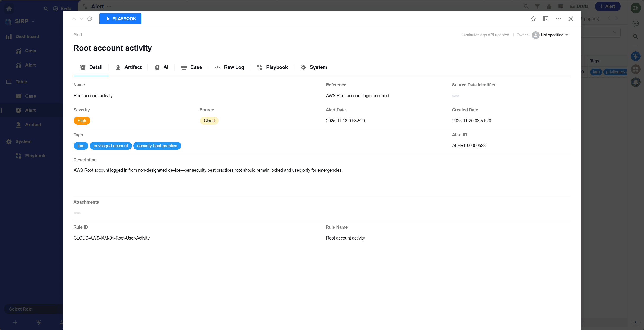Viewport: 644px width, 330px height.
Task: Go to previous record with up arrow
Action: click(x=74, y=19)
